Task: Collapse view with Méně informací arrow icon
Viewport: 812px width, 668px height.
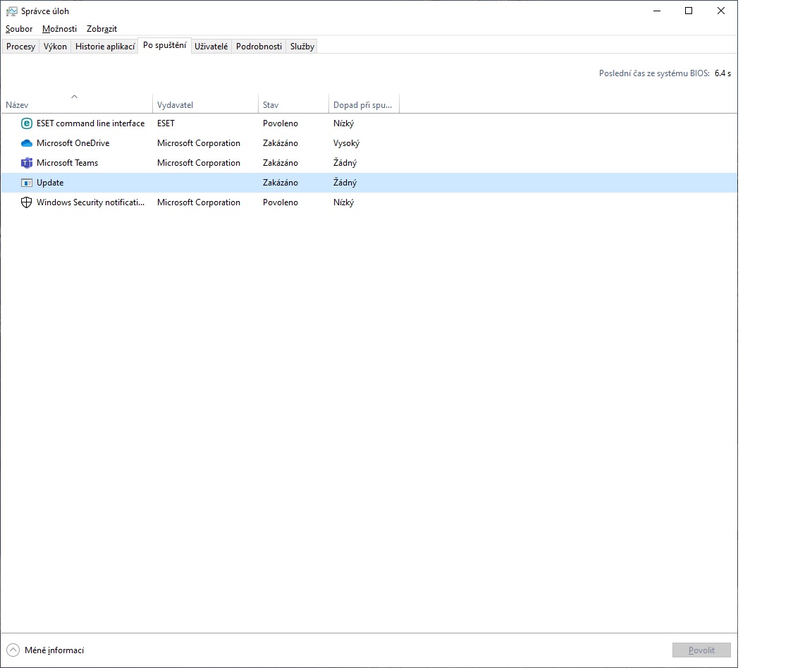Action: click(13, 650)
